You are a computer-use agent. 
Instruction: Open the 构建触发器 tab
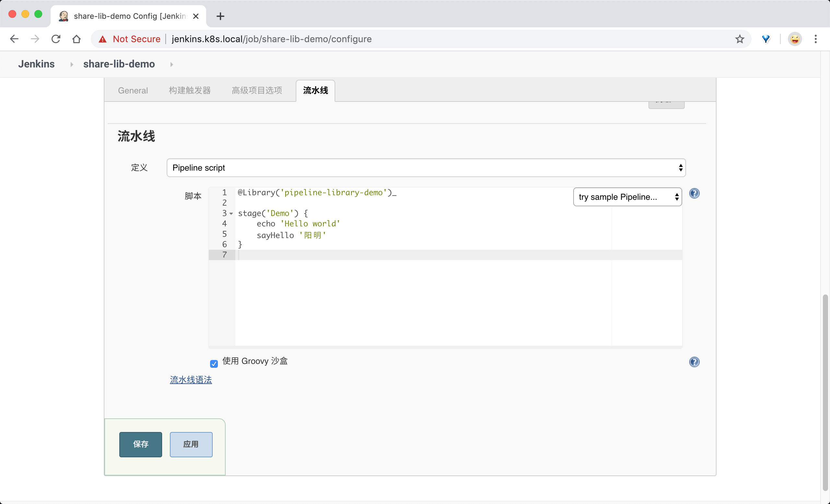point(189,90)
